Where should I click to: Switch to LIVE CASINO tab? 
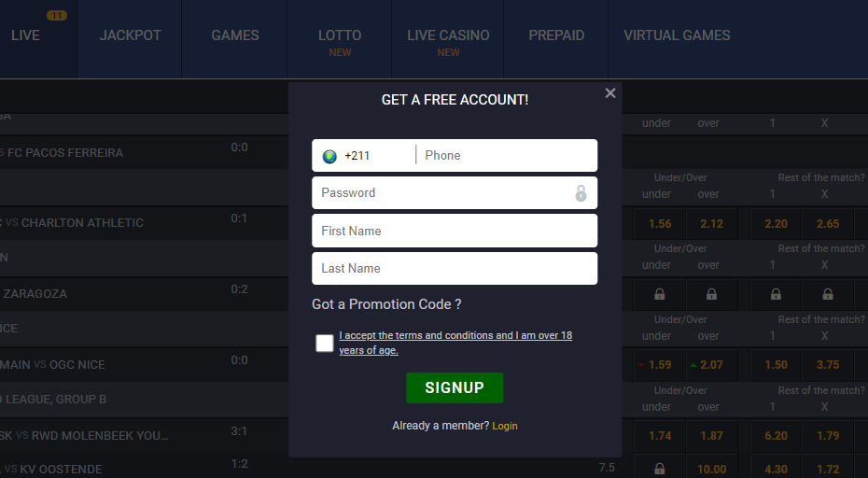(x=448, y=35)
